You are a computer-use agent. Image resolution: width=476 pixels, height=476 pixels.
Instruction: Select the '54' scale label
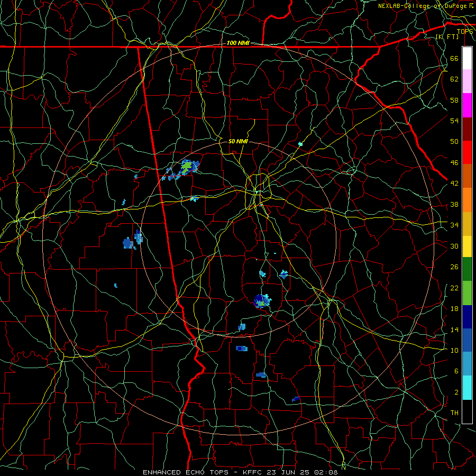(x=454, y=121)
